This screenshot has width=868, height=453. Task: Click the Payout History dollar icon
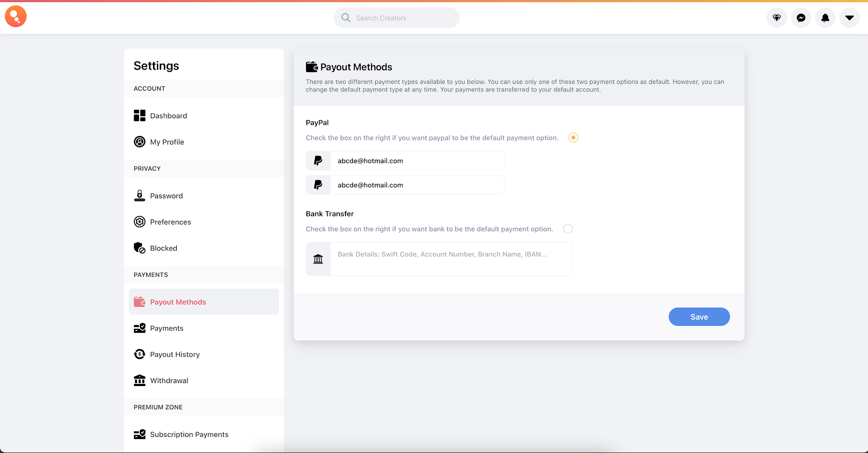pyautogui.click(x=139, y=354)
